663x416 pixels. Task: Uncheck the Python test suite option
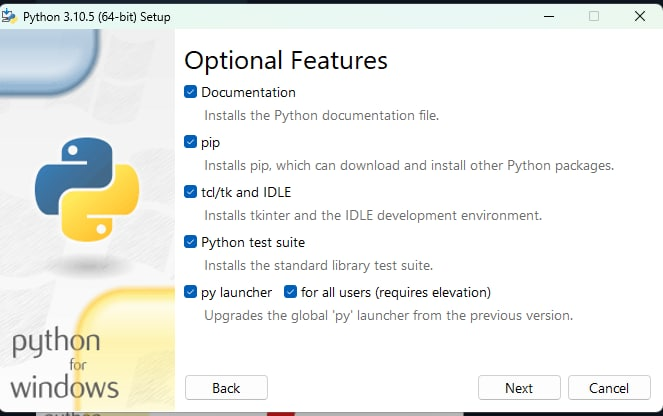point(190,242)
